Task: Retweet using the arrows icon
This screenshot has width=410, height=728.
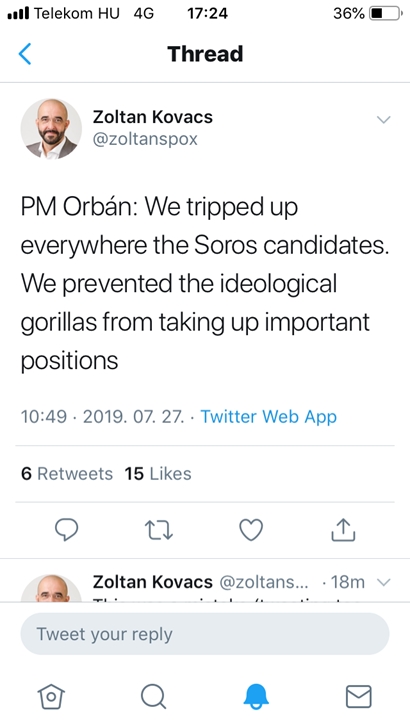Action: point(159,530)
